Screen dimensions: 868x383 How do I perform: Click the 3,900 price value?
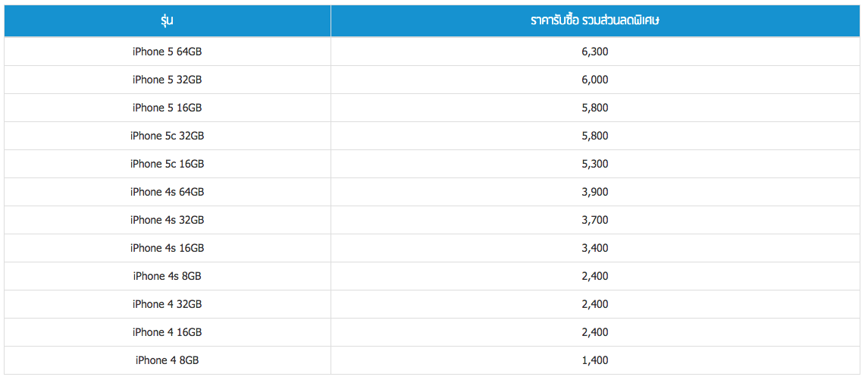pos(595,192)
